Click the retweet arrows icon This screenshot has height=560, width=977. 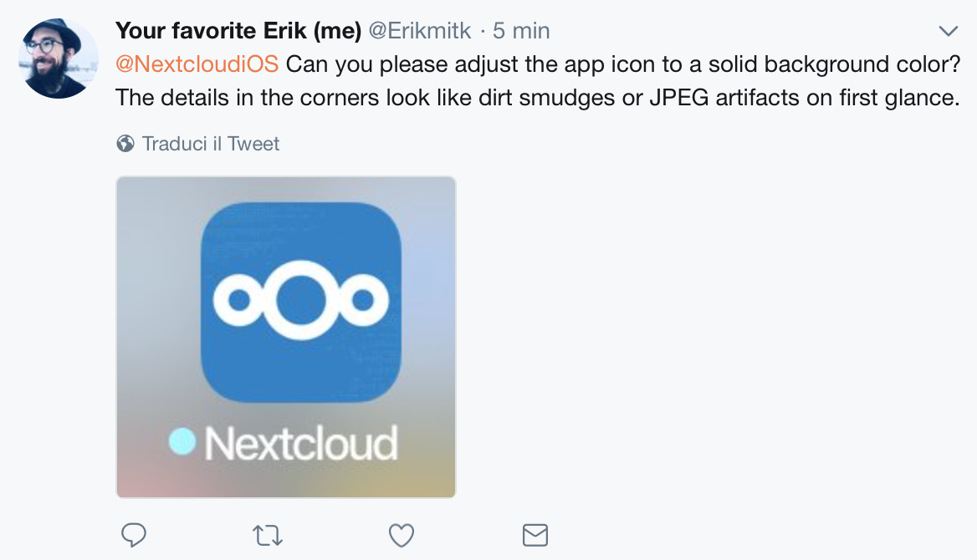coord(269,533)
